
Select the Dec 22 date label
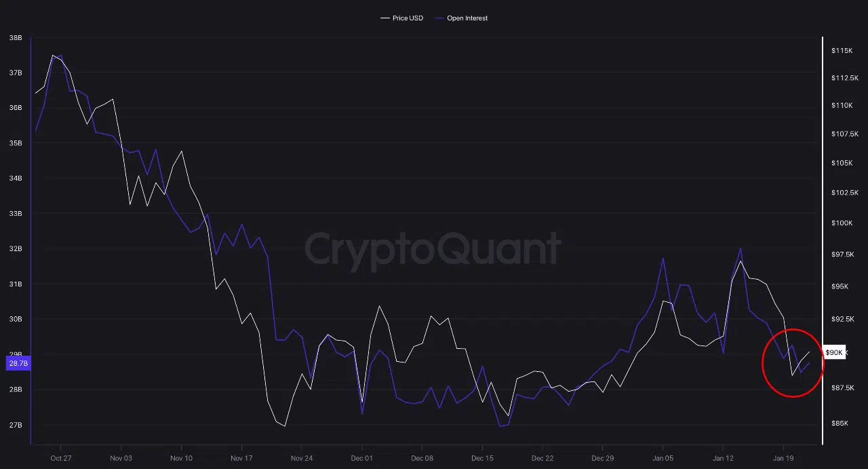point(542,458)
